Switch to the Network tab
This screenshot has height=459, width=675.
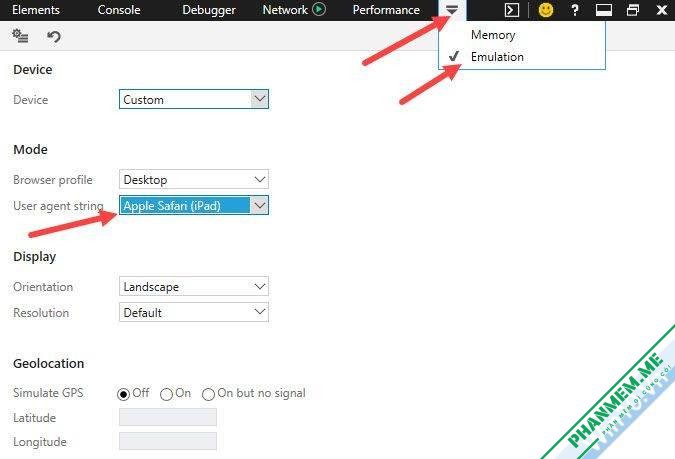coord(285,10)
